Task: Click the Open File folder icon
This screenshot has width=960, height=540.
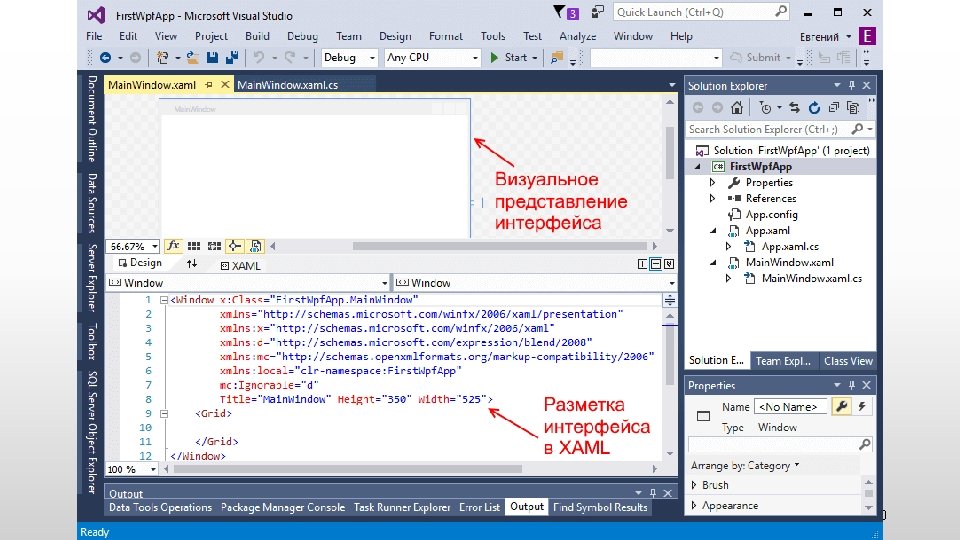Action: click(x=192, y=58)
